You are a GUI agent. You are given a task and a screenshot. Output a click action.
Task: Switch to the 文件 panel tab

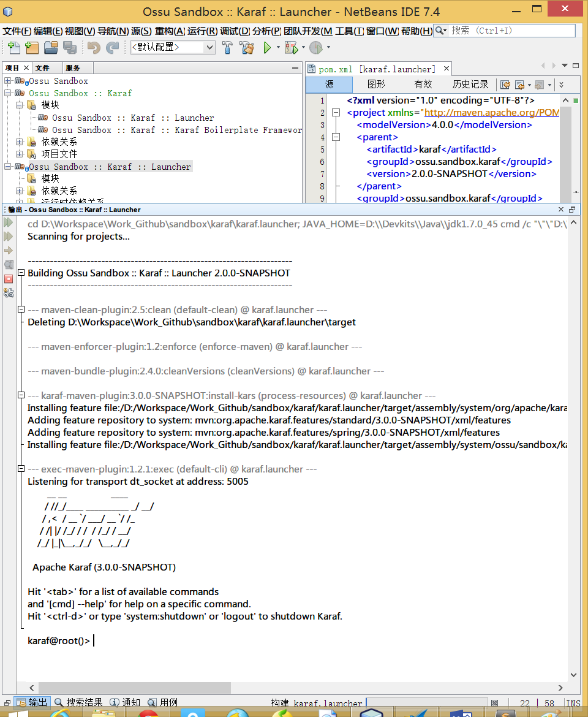42,68
